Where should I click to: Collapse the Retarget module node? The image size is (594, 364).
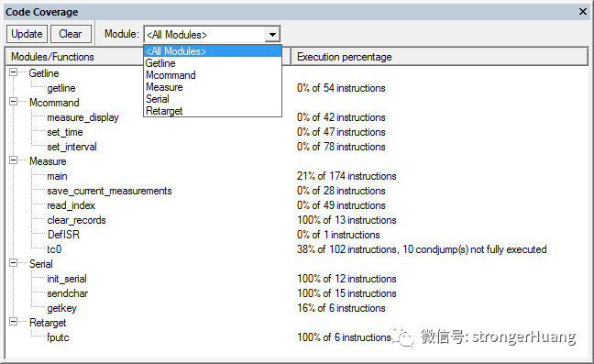point(13,322)
